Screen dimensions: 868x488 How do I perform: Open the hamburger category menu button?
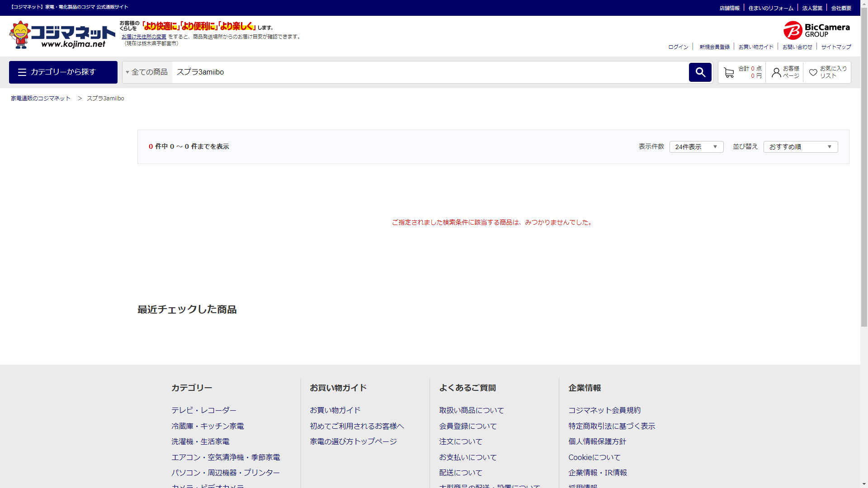click(63, 72)
